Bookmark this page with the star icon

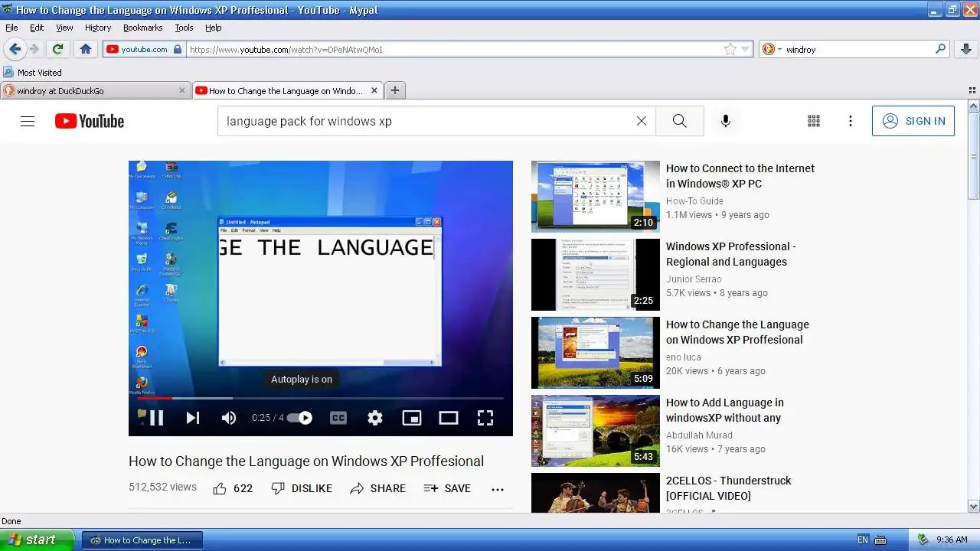[x=730, y=49]
